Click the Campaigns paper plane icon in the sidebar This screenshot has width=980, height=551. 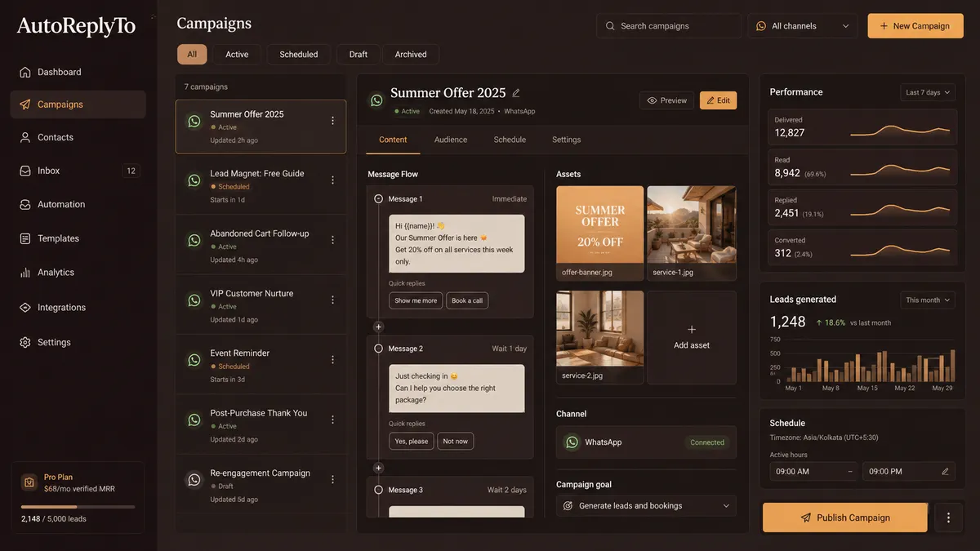(x=25, y=104)
